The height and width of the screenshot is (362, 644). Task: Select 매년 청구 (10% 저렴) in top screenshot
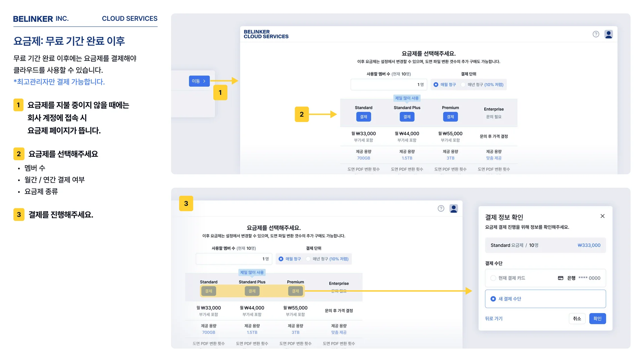(463, 85)
